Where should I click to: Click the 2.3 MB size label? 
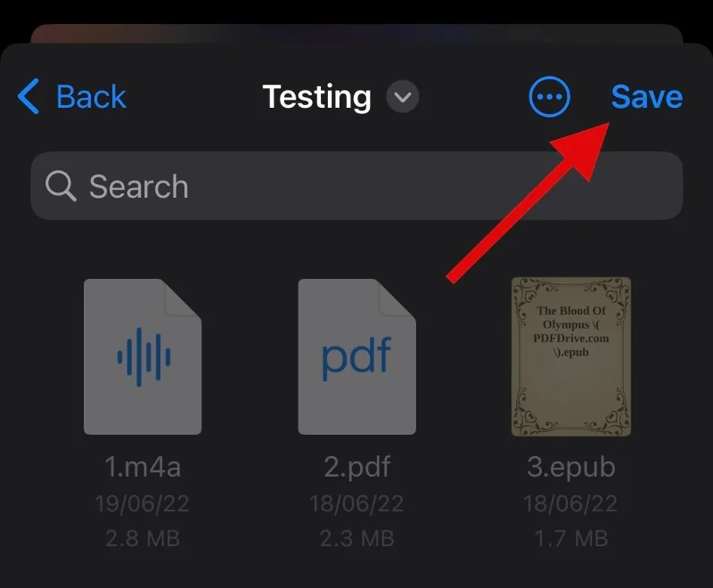point(357,538)
